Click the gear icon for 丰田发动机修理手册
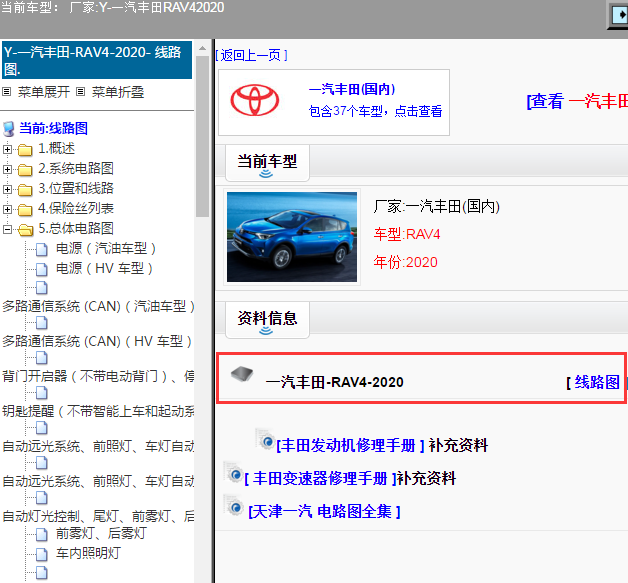The image size is (628, 583). (x=265, y=439)
